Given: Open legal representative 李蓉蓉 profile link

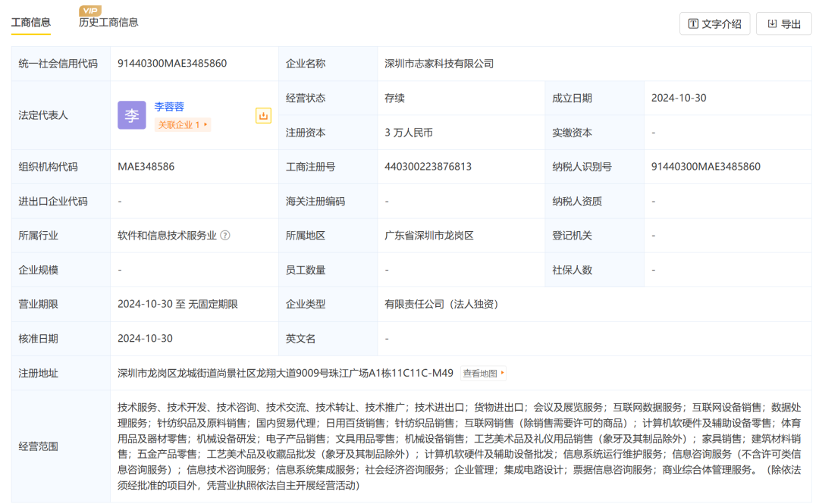Looking at the screenshot, I should [169, 107].
